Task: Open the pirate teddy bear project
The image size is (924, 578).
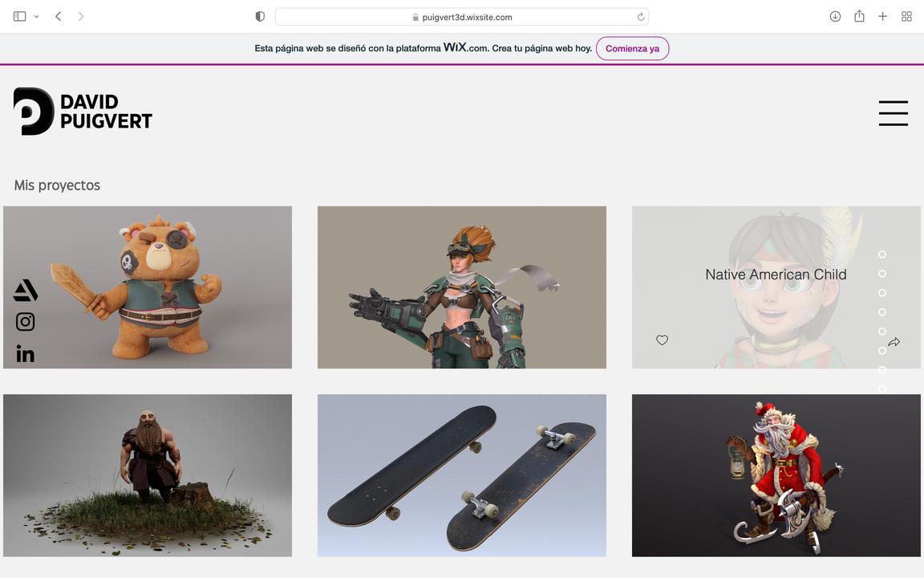Action: 148,287
